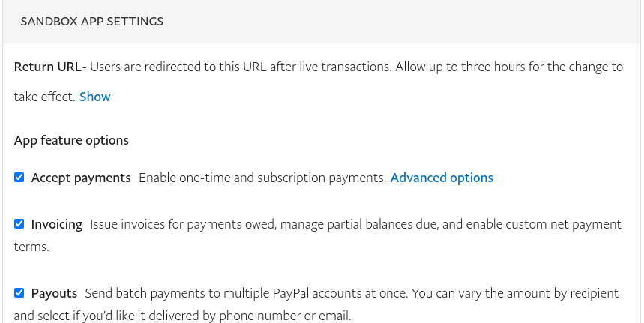The width and height of the screenshot is (644, 323).
Task: Toggle the Invoicing checkbox
Action: pyautogui.click(x=19, y=223)
